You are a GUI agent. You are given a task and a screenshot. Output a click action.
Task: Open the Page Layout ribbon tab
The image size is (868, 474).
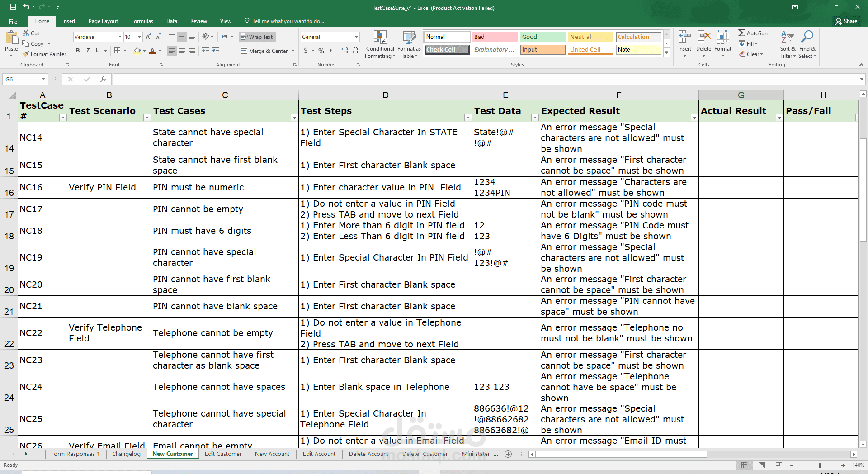click(x=103, y=21)
